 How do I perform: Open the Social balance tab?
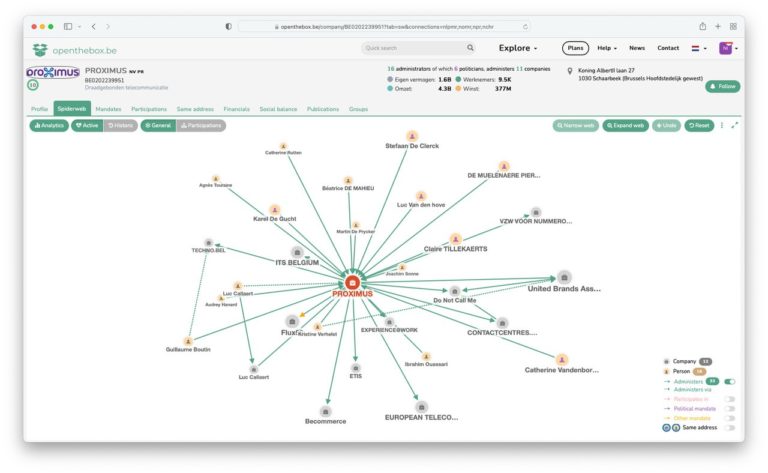tap(278, 109)
